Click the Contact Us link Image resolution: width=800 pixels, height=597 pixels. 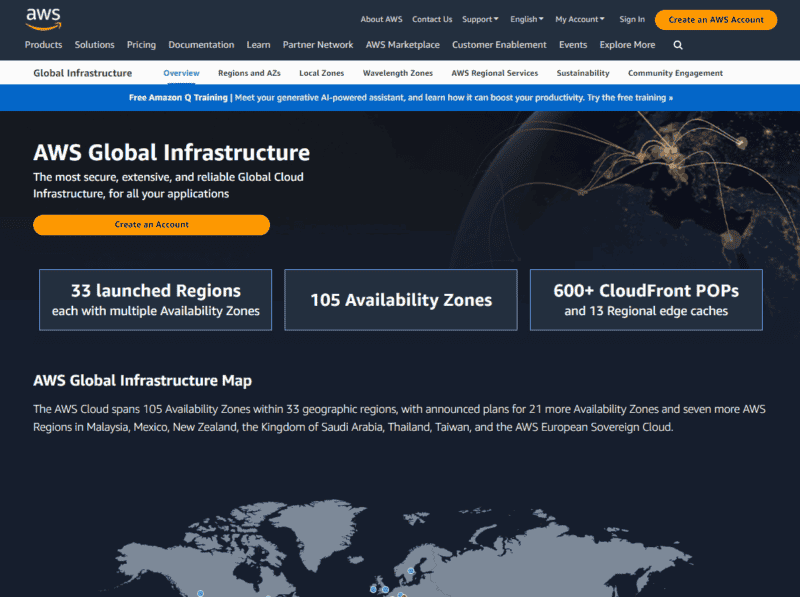432,18
